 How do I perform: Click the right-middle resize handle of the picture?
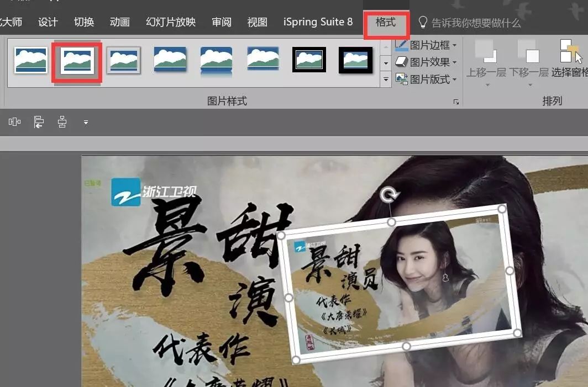[x=510, y=271]
